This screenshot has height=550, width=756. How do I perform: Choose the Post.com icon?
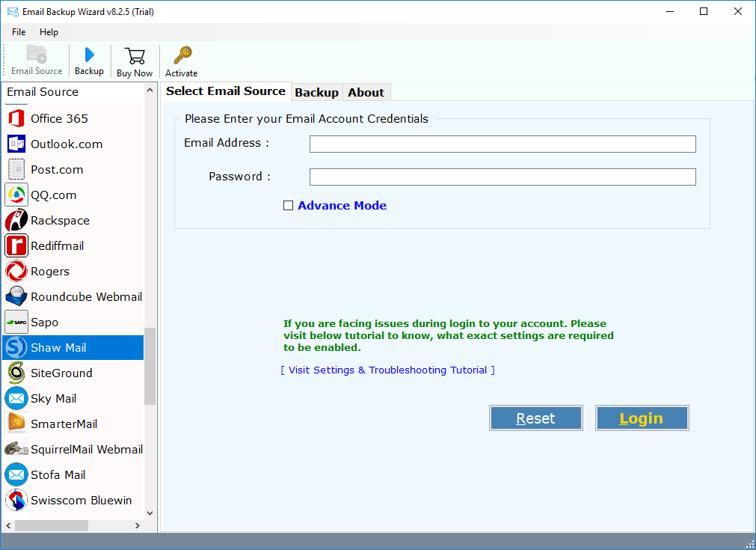click(16, 169)
